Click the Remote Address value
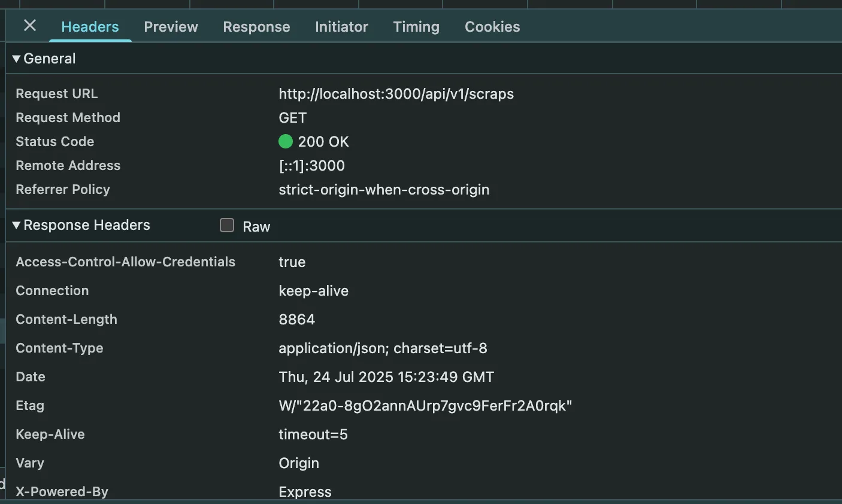The height and width of the screenshot is (504, 842). pyautogui.click(x=311, y=166)
